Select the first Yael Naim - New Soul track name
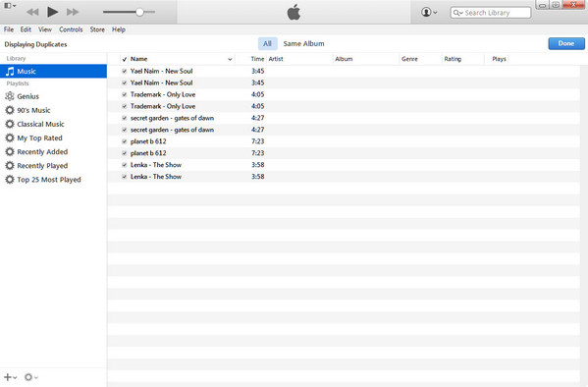The width and height of the screenshot is (588, 387). (x=162, y=71)
